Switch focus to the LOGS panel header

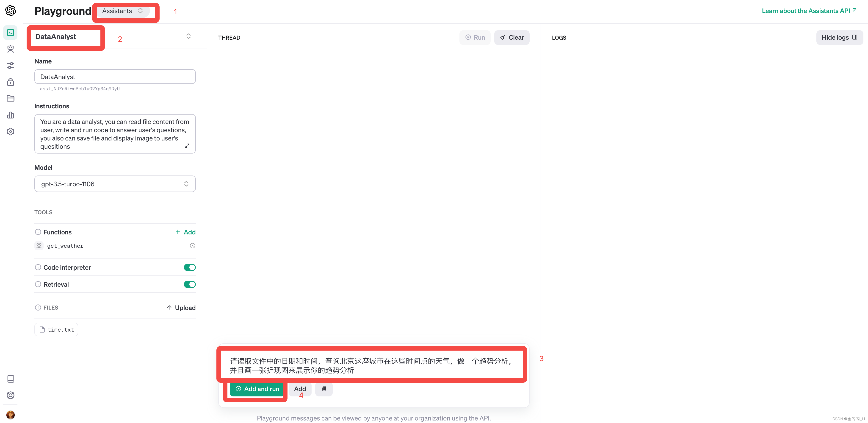(x=559, y=37)
